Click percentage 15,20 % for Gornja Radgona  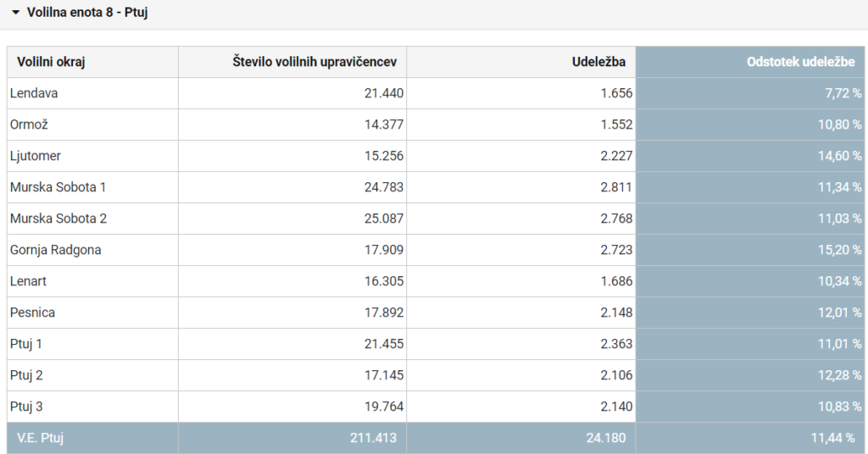click(x=840, y=250)
